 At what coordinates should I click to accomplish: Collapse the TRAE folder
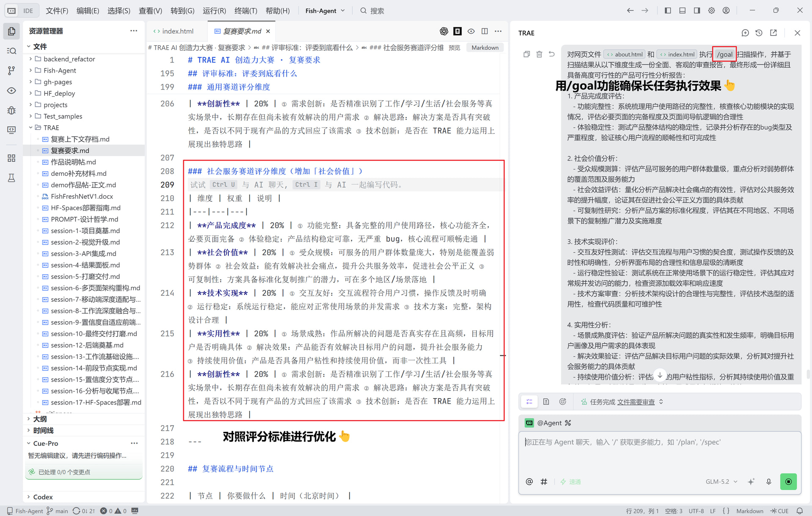[51, 127]
